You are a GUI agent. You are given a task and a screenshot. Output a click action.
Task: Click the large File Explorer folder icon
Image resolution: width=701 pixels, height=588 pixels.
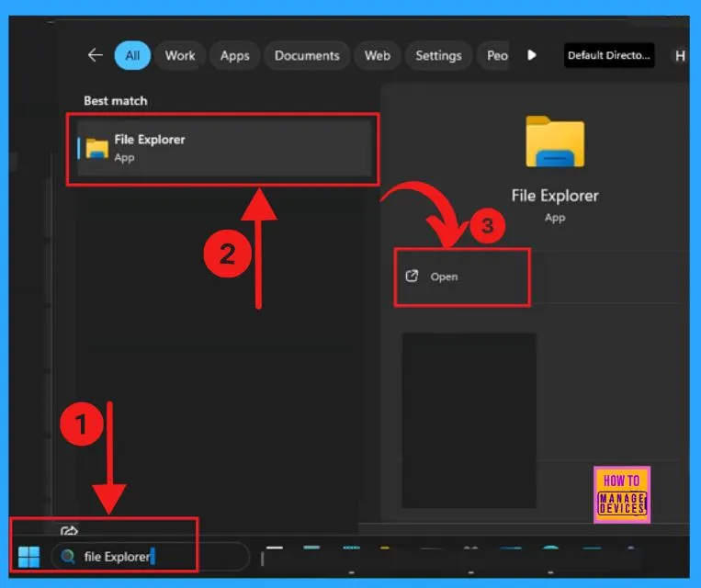pyautogui.click(x=555, y=141)
